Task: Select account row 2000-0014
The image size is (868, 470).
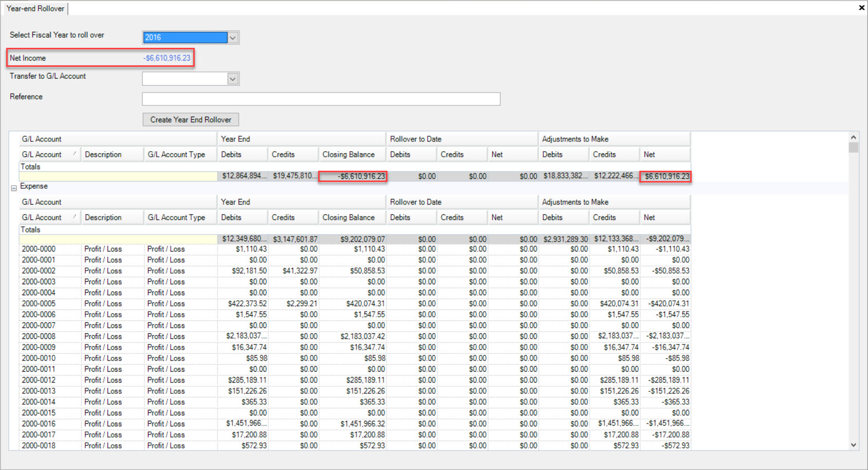Action: (355, 402)
